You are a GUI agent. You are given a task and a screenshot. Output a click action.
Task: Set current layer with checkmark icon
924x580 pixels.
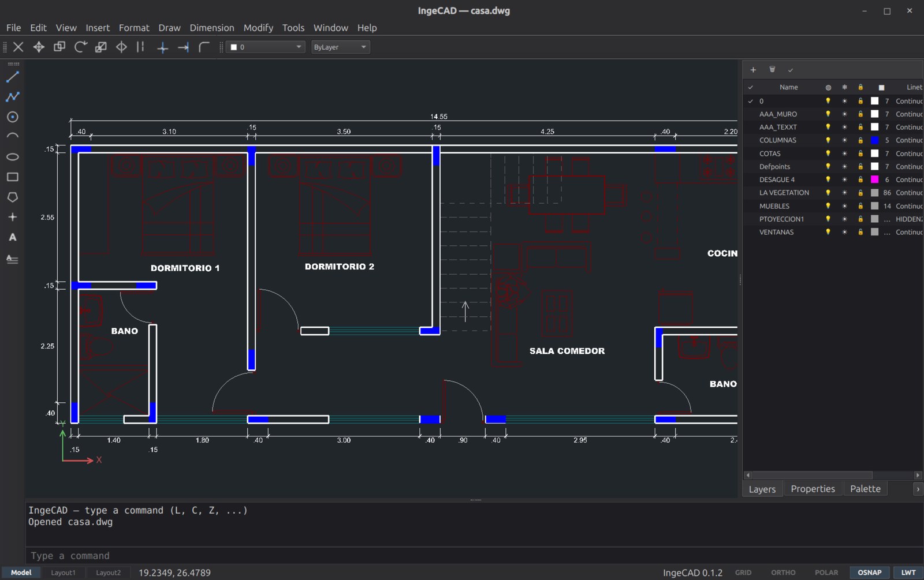tap(791, 70)
